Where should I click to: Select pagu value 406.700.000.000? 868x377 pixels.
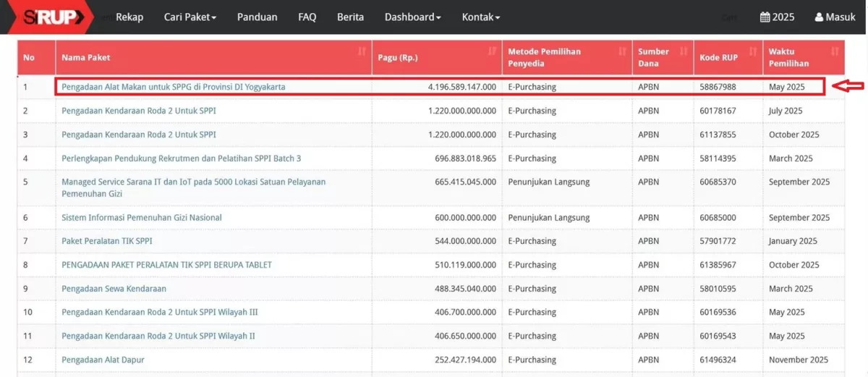pos(466,312)
